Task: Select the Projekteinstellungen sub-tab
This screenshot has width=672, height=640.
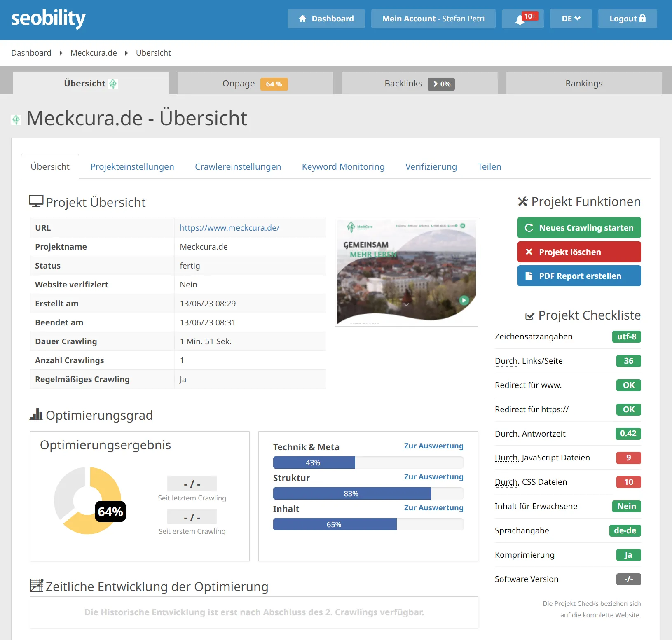Action: click(132, 167)
